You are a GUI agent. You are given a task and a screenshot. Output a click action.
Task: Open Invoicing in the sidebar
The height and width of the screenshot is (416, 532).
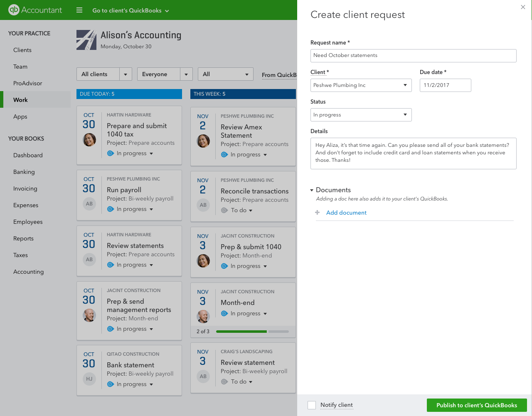coord(25,188)
